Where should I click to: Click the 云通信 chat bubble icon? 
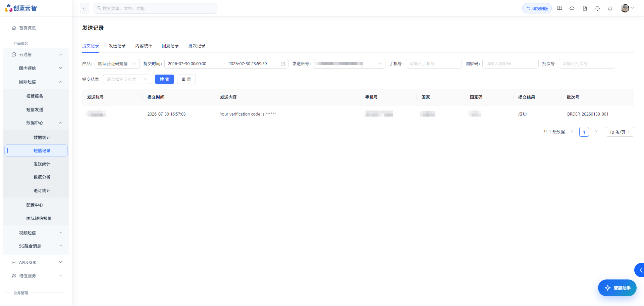click(14, 54)
